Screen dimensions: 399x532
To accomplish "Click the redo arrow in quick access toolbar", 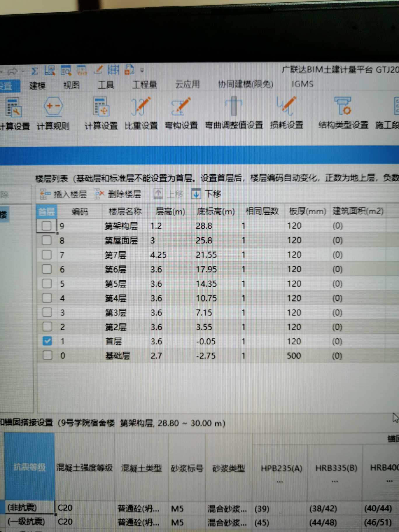I will [12, 71].
